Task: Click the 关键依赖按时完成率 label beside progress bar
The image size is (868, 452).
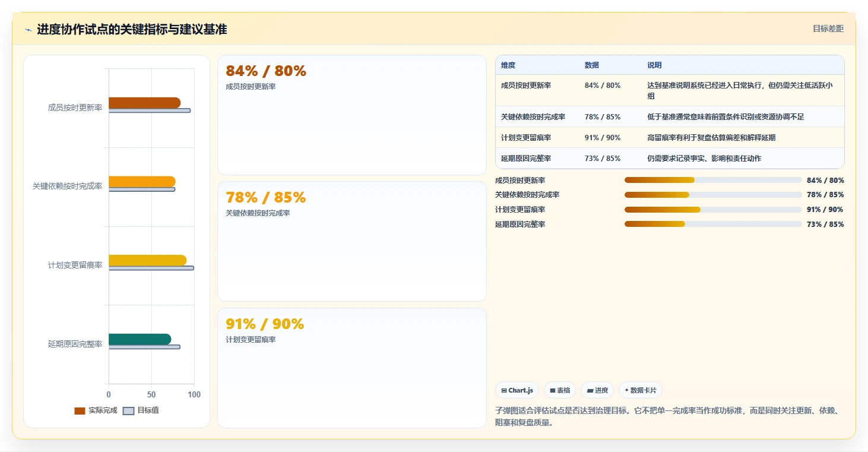Action: click(527, 195)
